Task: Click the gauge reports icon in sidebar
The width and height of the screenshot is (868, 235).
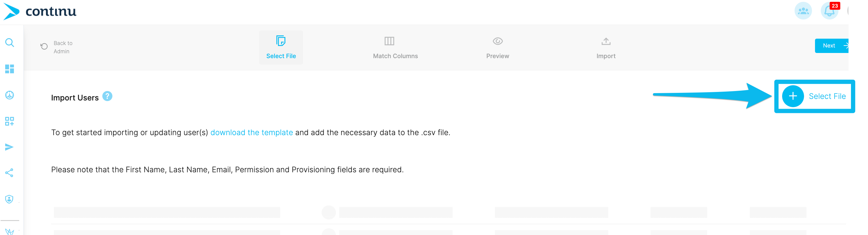Action: click(9, 95)
